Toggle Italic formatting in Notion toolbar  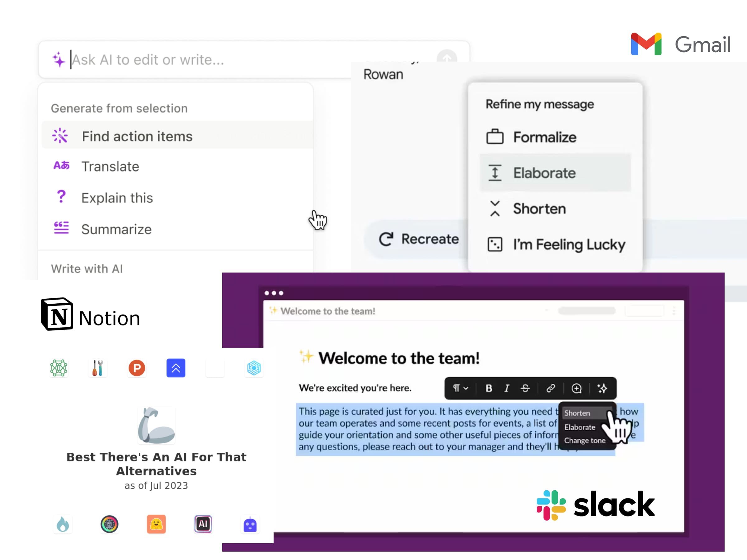(x=506, y=388)
